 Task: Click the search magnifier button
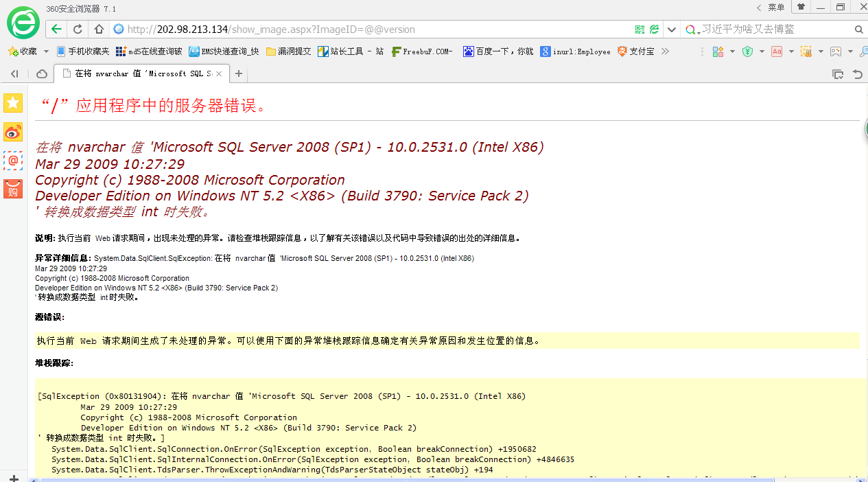pyautogui.click(x=858, y=30)
